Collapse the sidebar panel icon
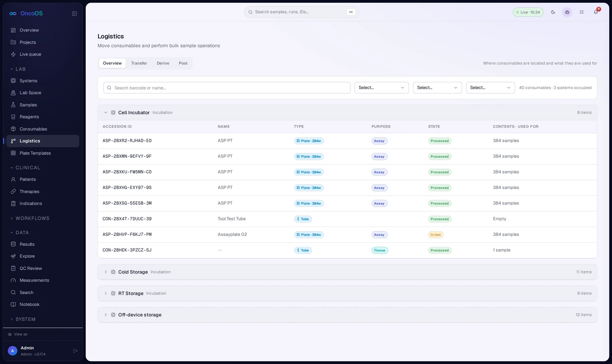 pyautogui.click(x=74, y=14)
